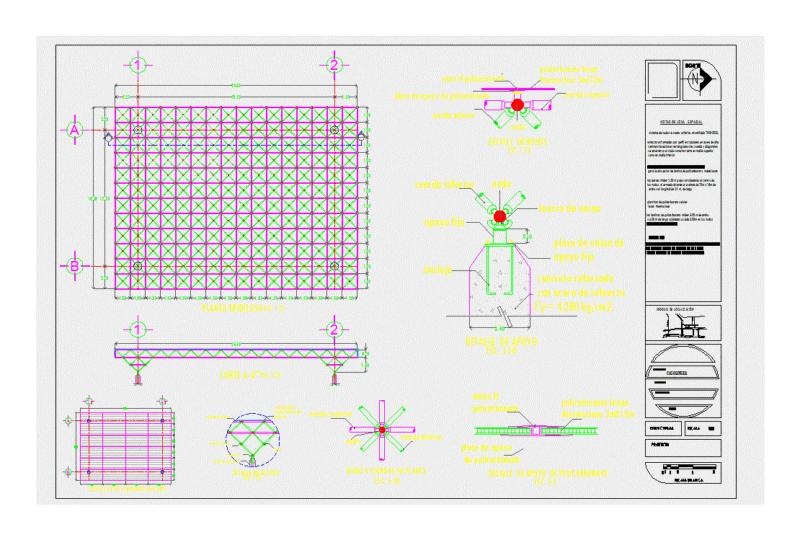This screenshot has height=540, width=800.
Task: Click the 'nodo' label in Detalle de Apoyo
Action: (502, 184)
